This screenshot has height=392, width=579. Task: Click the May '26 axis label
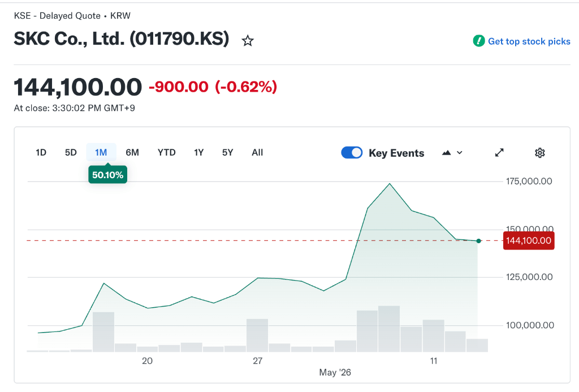[x=335, y=372]
